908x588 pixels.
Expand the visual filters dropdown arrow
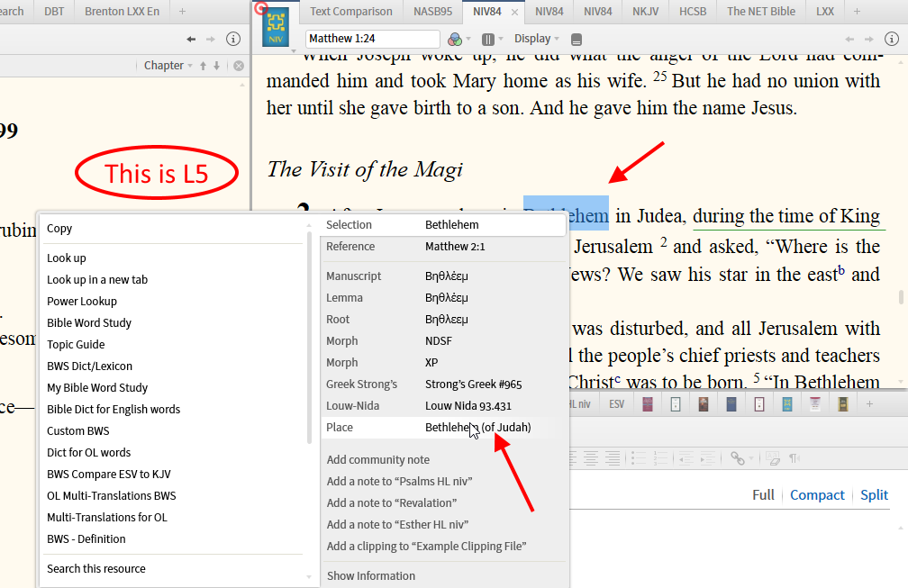pyautogui.click(x=468, y=39)
